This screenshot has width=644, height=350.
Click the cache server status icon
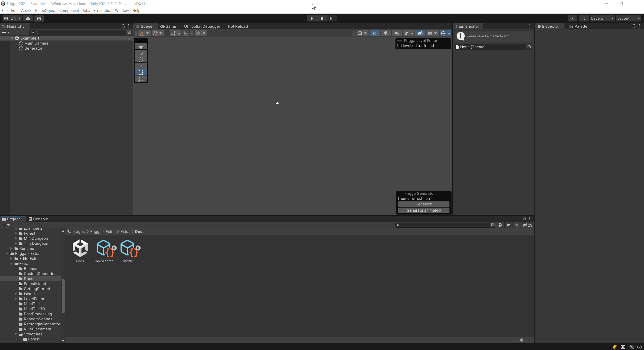[623, 347]
